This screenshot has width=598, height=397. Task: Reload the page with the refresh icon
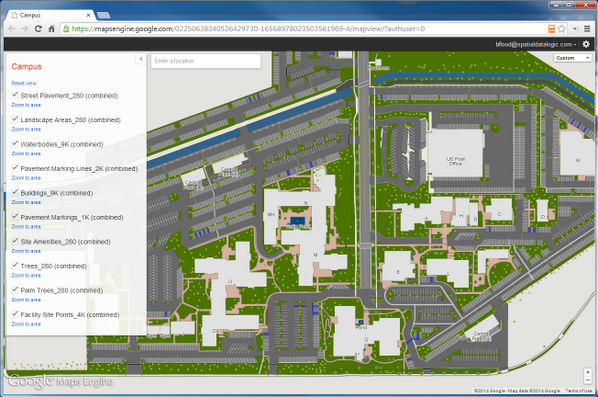coord(38,29)
